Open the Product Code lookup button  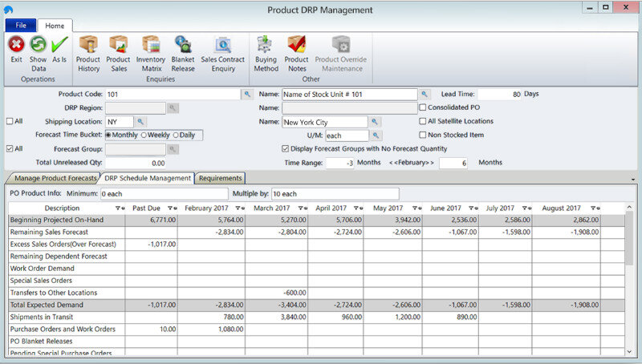tap(248, 94)
